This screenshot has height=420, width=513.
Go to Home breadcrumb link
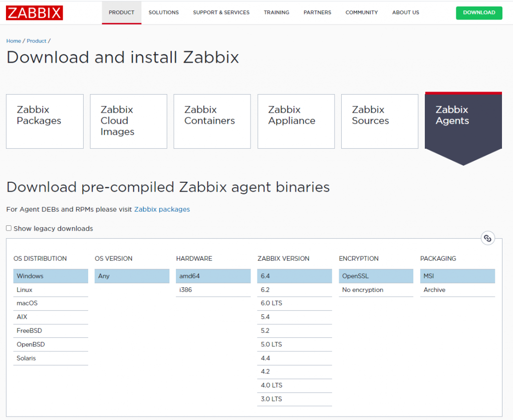click(x=14, y=41)
